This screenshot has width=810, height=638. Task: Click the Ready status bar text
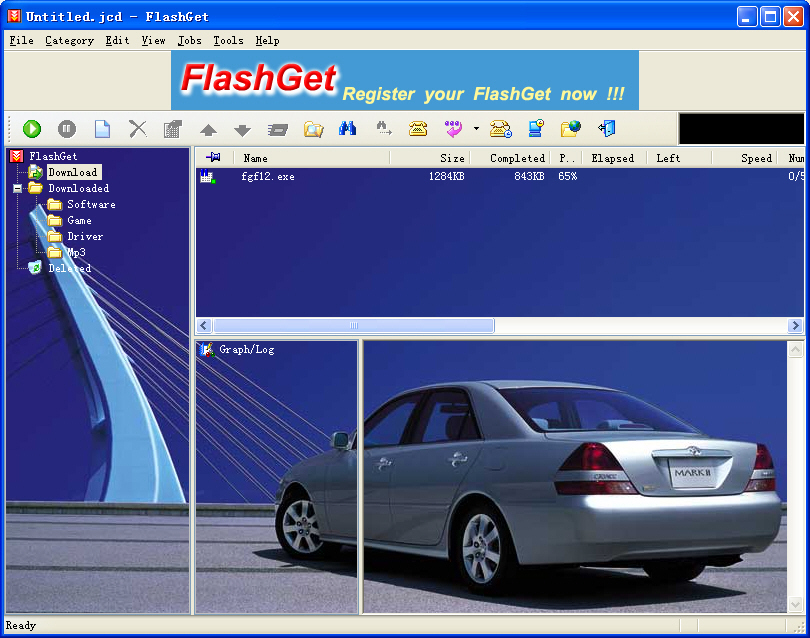coord(21,626)
